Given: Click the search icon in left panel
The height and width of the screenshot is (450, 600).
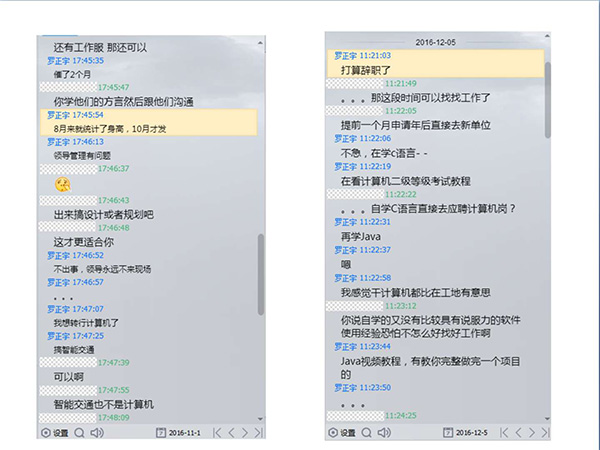Looking at the screenshot, I should pyautogui.click(x=80, y=433).
